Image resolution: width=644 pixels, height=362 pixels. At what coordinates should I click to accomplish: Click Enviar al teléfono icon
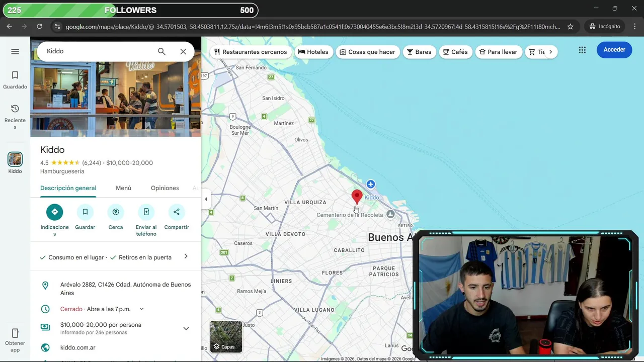146,212
